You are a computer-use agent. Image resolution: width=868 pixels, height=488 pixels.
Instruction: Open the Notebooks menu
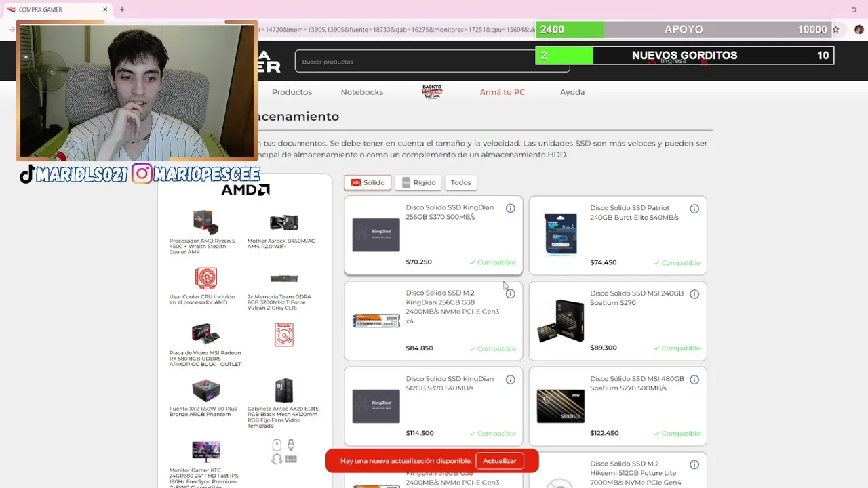point(362,92)
